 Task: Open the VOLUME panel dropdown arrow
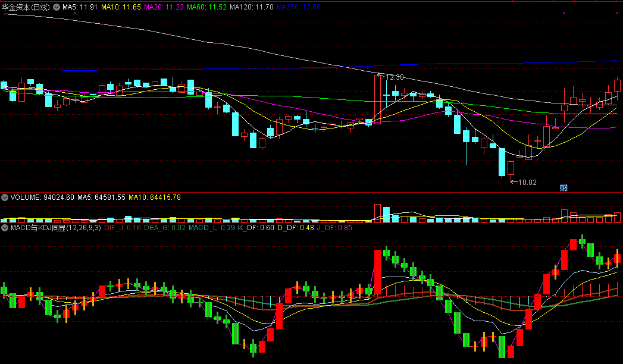pyautogui.click(x=5, y=197)
